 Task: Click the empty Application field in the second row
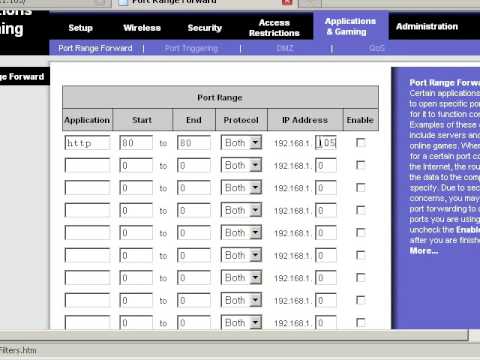point(88,165)
